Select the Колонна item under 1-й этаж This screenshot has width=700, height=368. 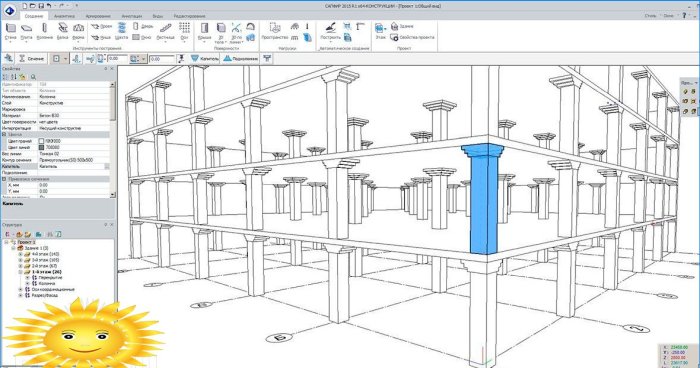(46, 284)
